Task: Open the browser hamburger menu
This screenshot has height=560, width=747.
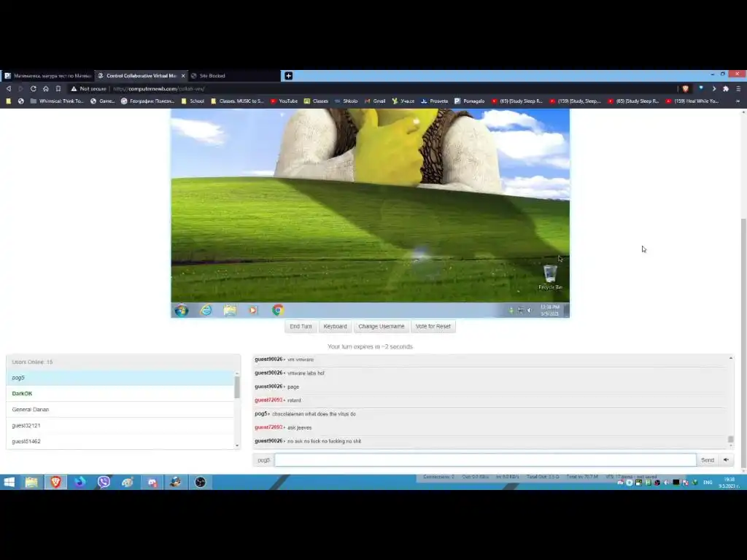Action: pyautogui.click(x=738, y=88)
